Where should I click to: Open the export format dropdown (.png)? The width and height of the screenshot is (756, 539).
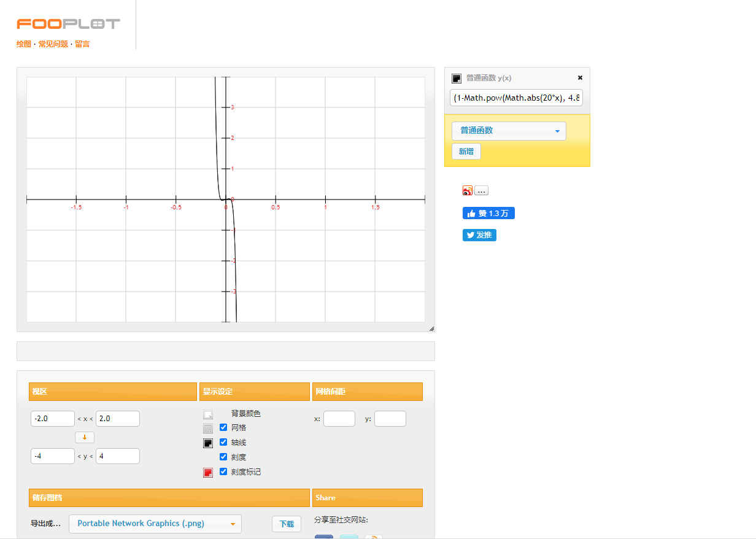pyautogui.click(x=155, y=524)
